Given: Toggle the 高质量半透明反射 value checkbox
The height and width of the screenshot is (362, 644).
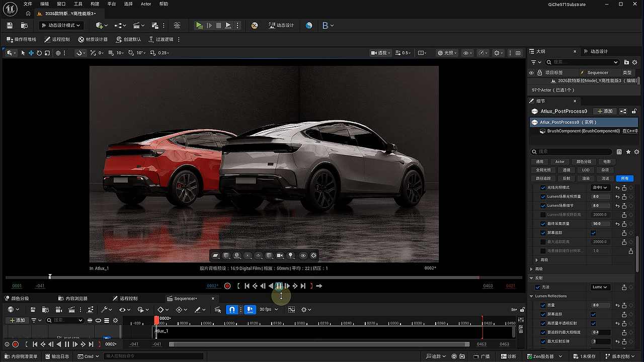Looking at the screenshot, I should coord(594,323).
